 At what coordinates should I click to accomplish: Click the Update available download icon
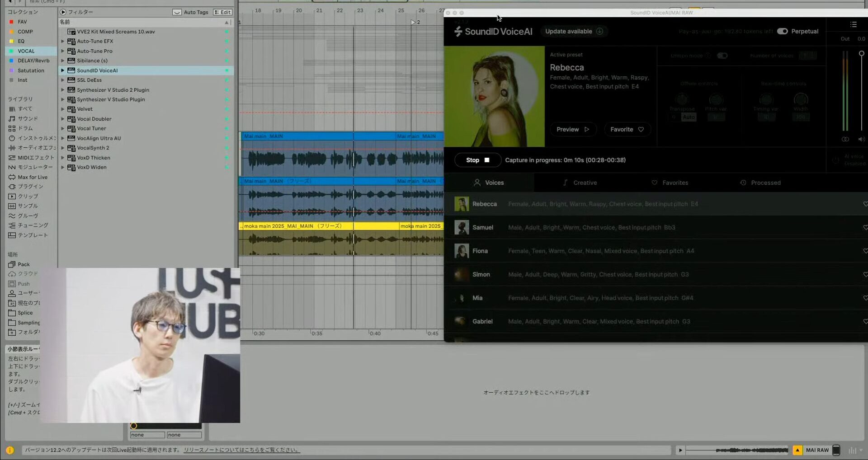pos(599,31)
